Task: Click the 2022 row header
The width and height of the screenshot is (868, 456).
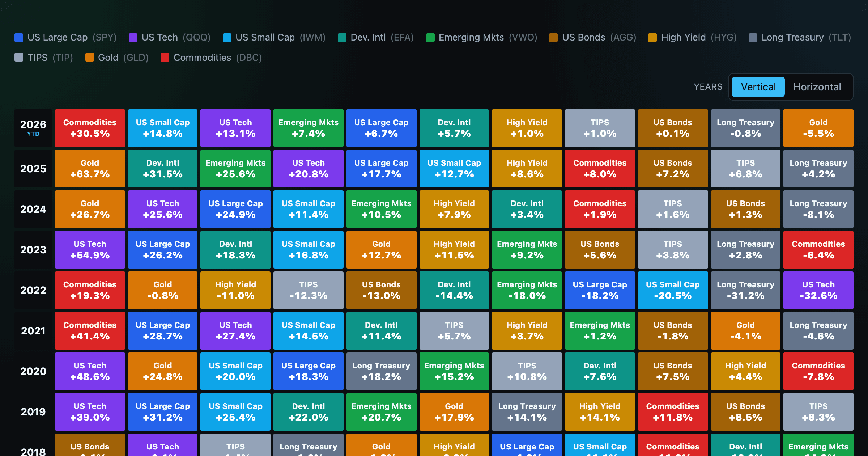Action: (33, 290)
